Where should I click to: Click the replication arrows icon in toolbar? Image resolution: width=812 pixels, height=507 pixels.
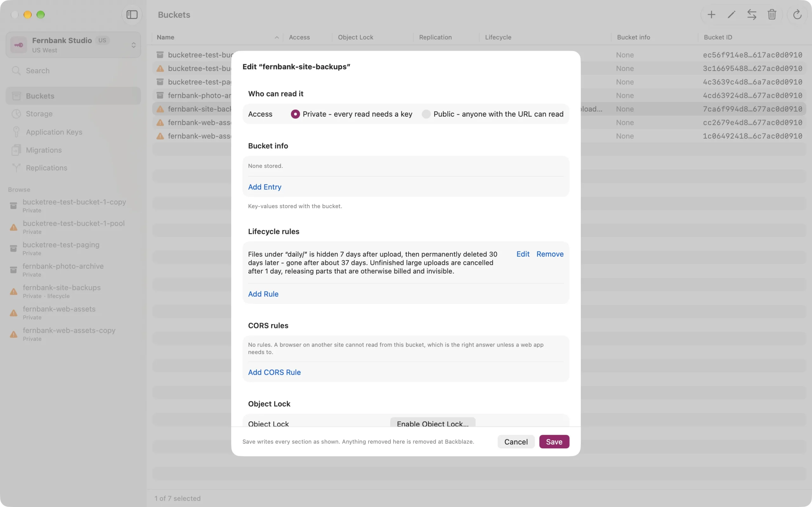(x=752, y=15)
